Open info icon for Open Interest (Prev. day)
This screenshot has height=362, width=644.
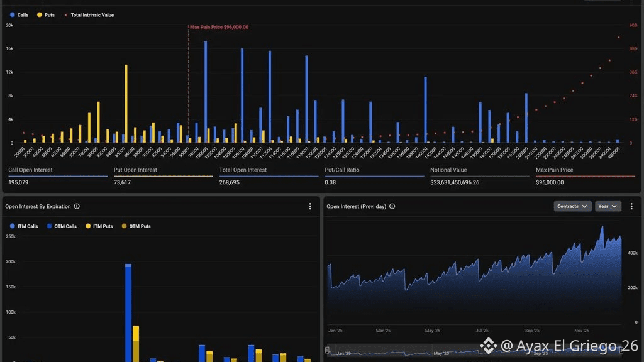(x=392, y=206)
